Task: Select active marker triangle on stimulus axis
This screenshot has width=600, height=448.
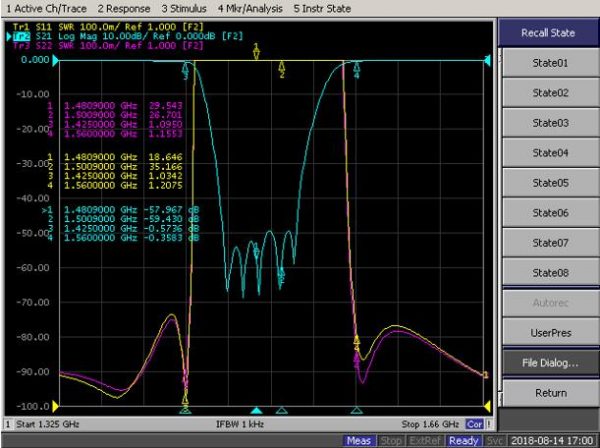Action: coord(256,411)
